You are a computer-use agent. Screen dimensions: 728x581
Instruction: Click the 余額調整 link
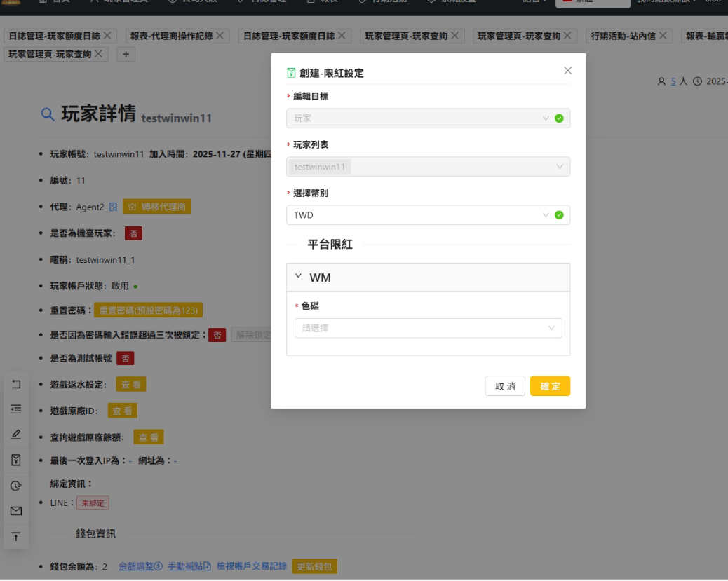point(140,566)
